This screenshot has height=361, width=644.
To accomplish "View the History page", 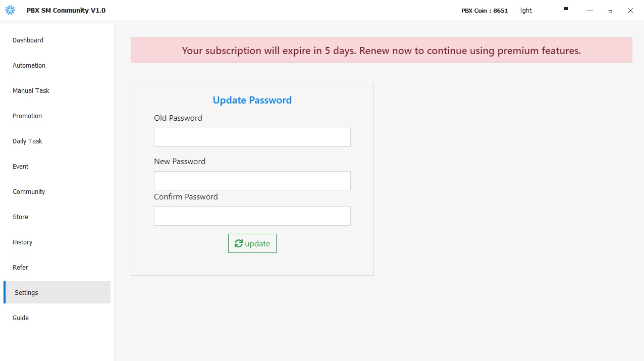I will 23,242.
